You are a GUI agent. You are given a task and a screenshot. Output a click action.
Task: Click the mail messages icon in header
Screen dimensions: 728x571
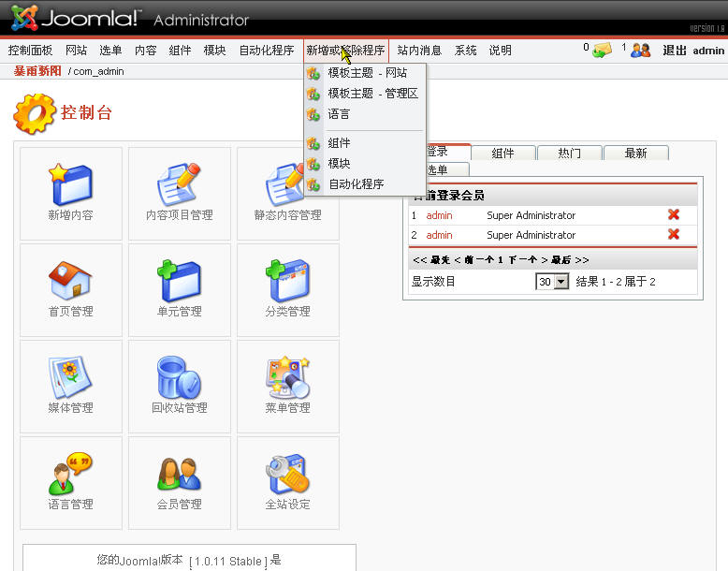click(x=602, y=50)
